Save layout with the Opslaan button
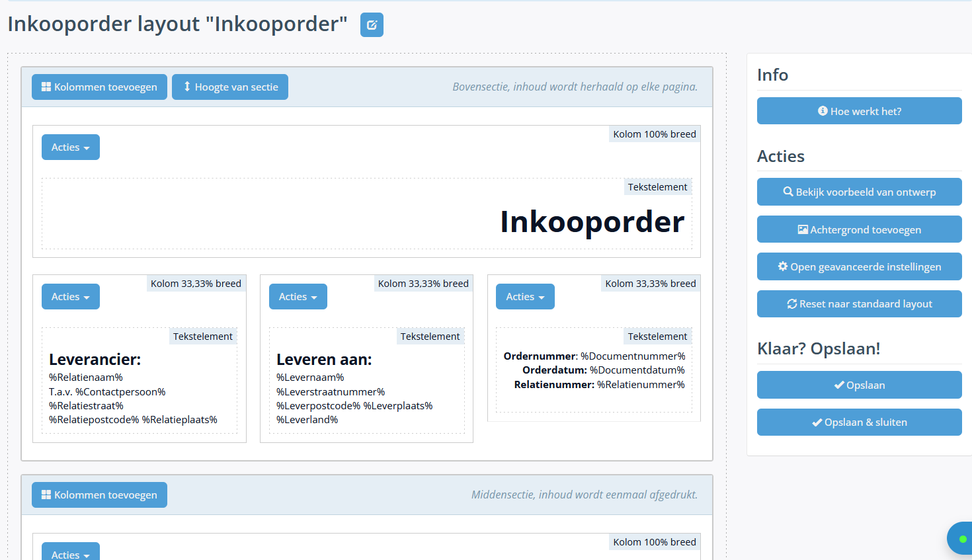Viewport: 972px width, 560px height. [859, 385]
